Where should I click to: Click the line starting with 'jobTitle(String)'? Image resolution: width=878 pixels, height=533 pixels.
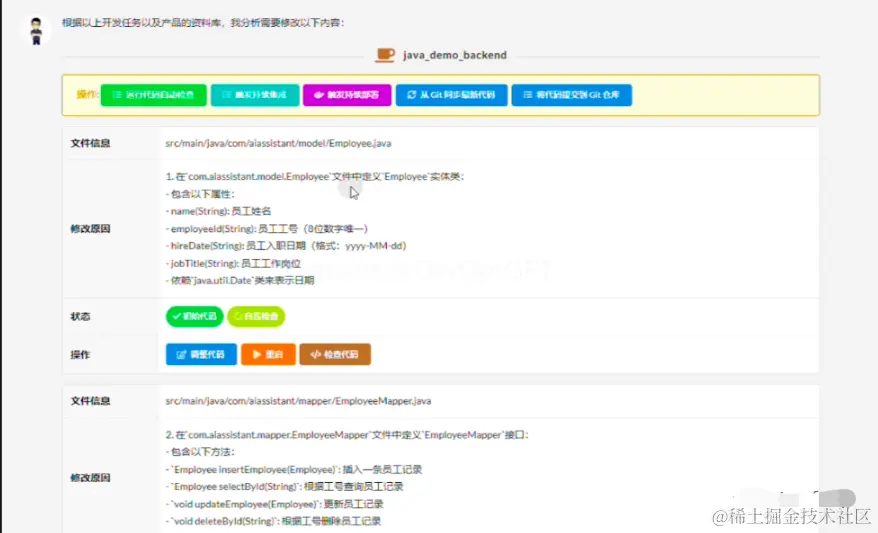pyautogui.click(x=233, y=263)
